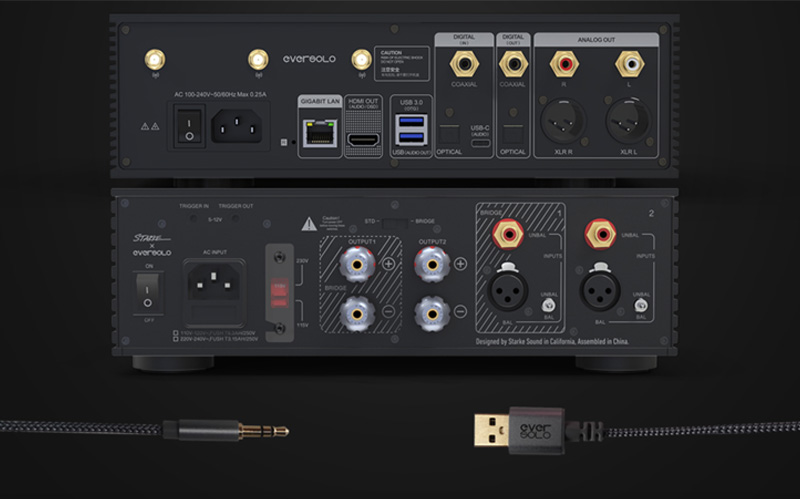The height and width of the screenshot is (500, 800).
Task: Click the USB-C audio port
Action: 480,143
